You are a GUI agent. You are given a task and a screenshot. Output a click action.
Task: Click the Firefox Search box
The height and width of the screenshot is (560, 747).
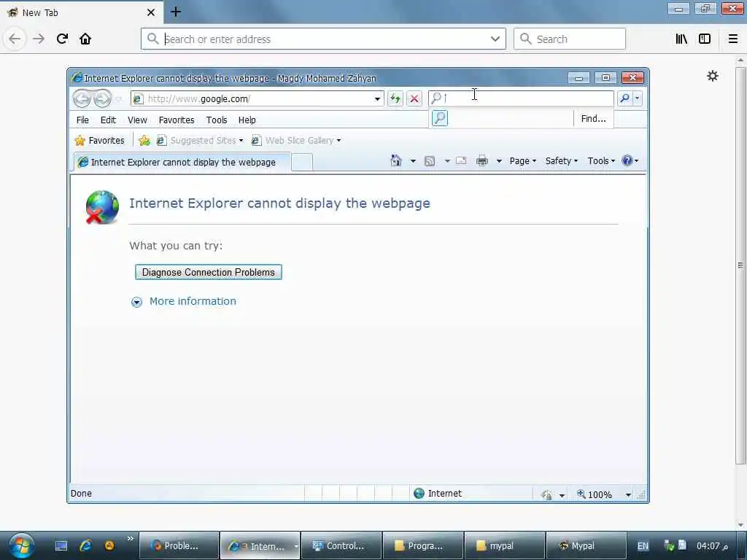click(569, 39)
